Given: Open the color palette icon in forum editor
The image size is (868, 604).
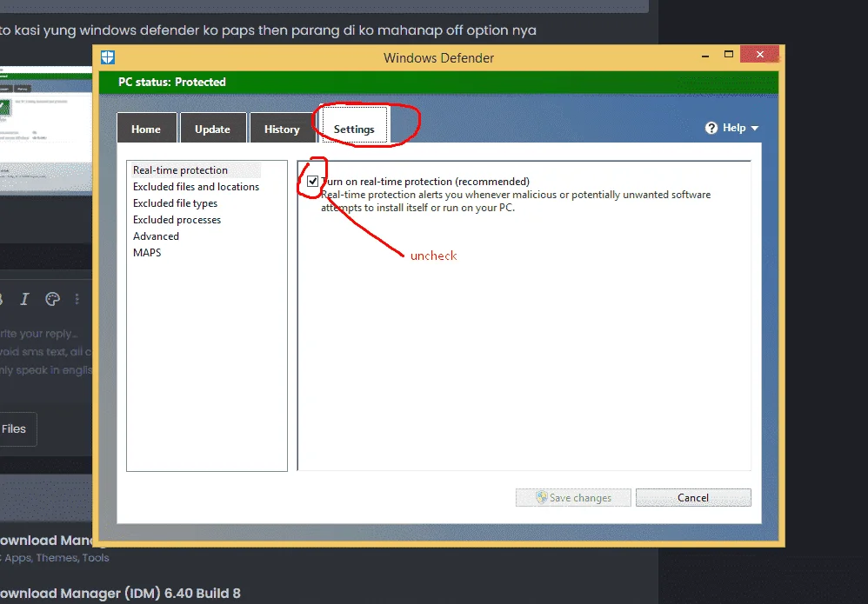Looking at the screenshot, I should tap(52, 299).
